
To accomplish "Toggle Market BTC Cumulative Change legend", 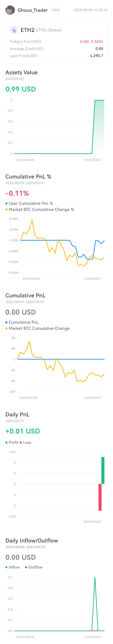I will 37,328.
